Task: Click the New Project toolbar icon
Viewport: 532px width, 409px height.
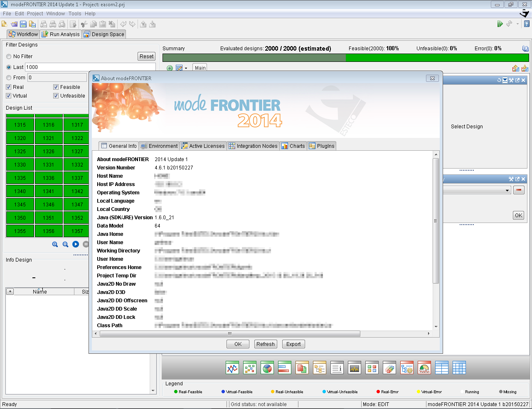Action: coord(5,24)
